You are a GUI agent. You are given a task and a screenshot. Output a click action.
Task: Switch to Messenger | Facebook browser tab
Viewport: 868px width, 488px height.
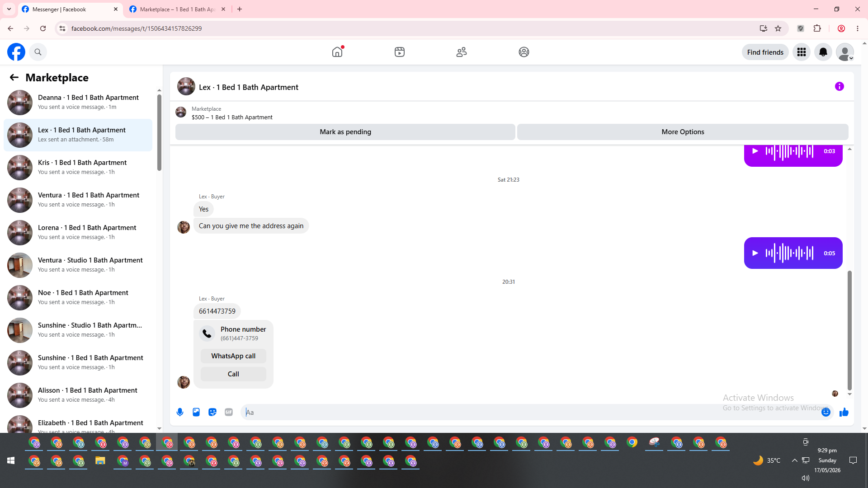point(70,9)
